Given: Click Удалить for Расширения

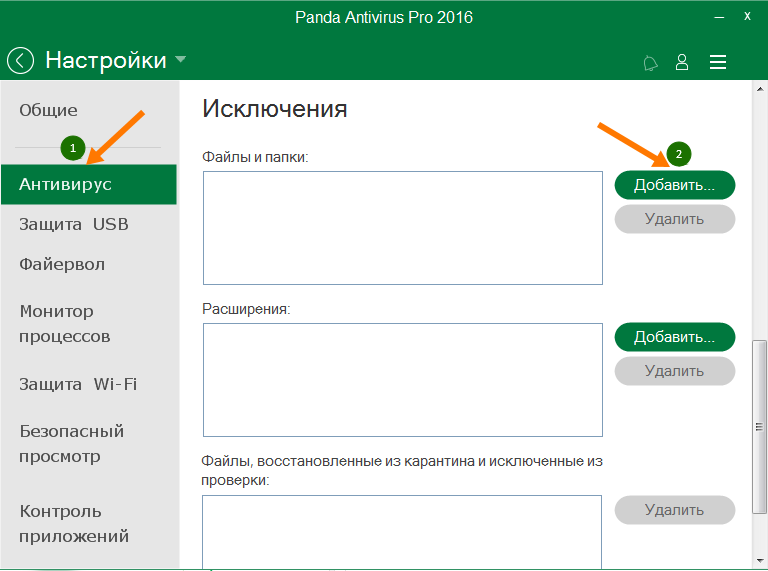Looking at the screenshot, I should (x=674, y=371).
